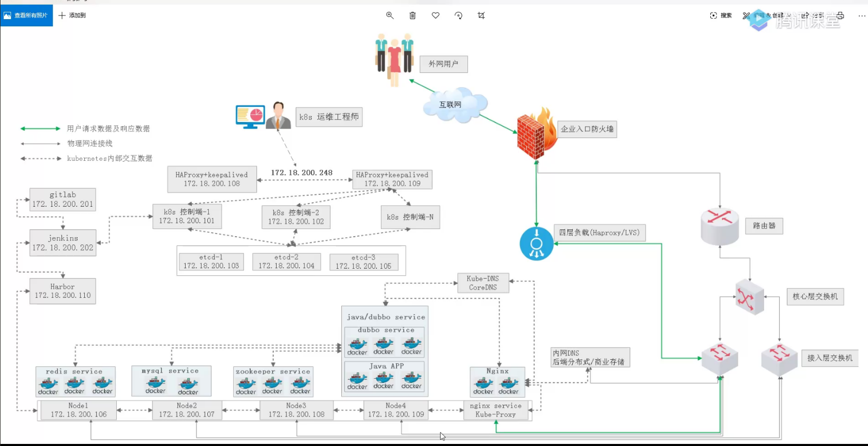Viewport: 868px width, 446px height.
Task: Click the zoom magnifier icon
Action: (x=390, y=16)
